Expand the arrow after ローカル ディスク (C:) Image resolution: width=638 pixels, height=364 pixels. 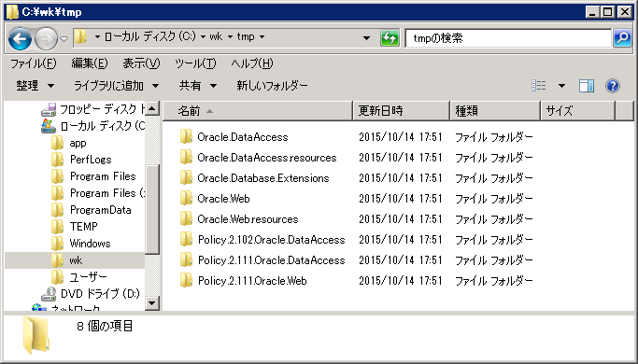(x=203, y=37)
